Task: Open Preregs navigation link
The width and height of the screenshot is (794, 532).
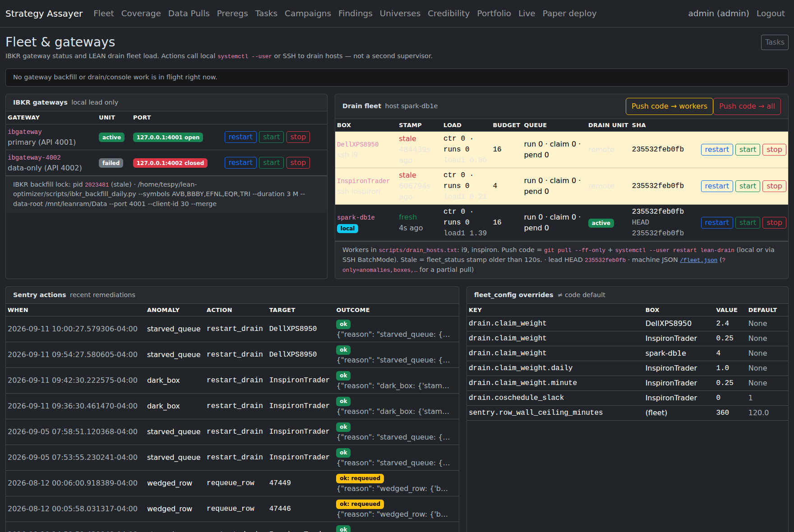Action: coord(232,14)
